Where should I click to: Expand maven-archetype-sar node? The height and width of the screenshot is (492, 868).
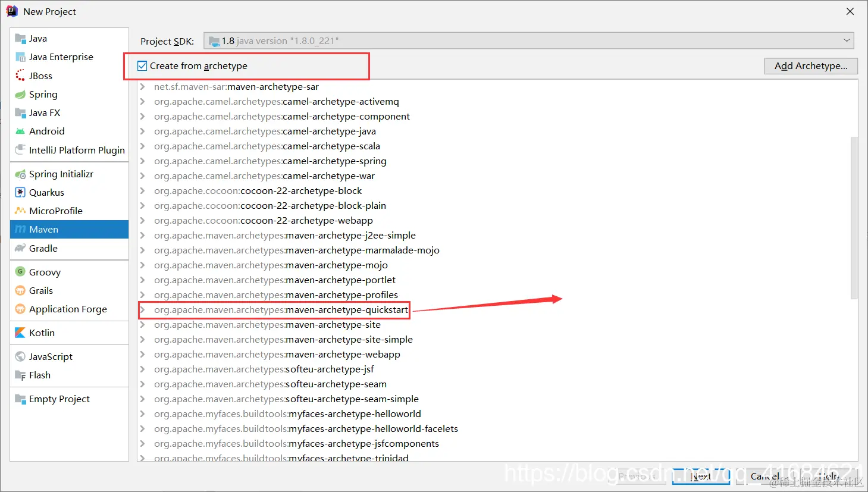tap(143, 86)
